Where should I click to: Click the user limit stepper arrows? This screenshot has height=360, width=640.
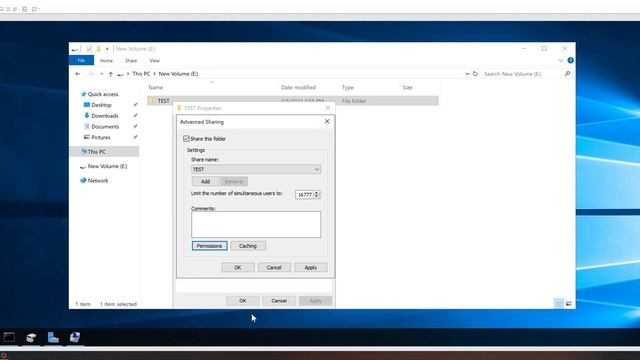pos(316,195)
